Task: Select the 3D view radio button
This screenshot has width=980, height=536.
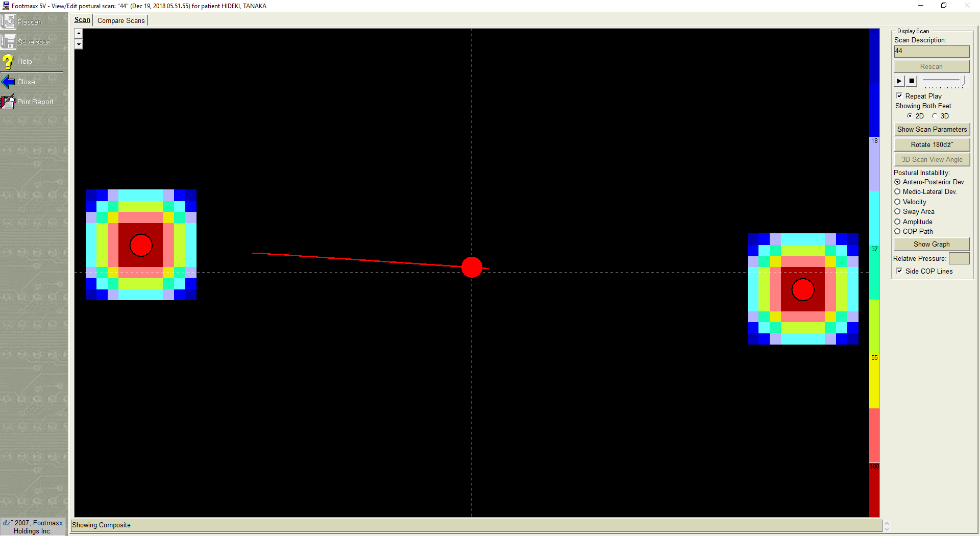Action: tap(935, 116)
